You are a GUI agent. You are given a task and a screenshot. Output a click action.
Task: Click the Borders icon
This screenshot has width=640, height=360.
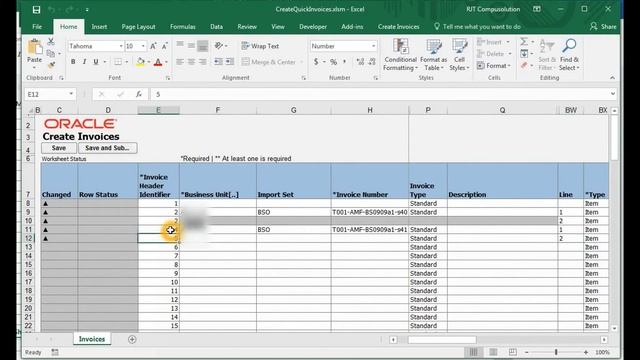[x=118, y=62]
